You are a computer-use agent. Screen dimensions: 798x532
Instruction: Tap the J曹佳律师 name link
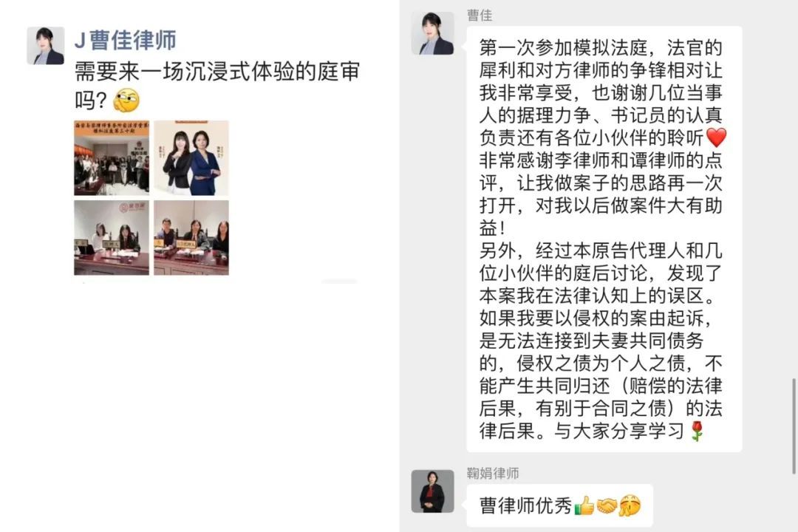tap(125, 40)
